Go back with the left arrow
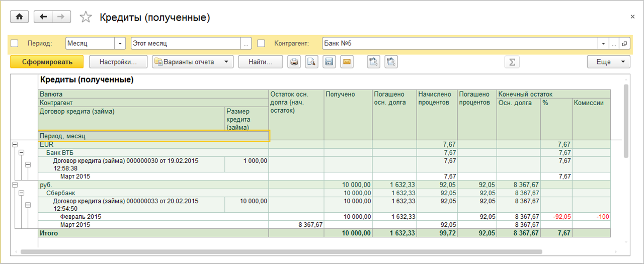Screen dimensions: 644x264 pos(43,17)
